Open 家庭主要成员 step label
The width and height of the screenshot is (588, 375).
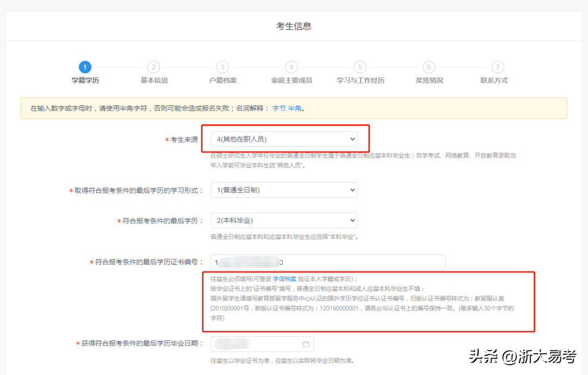coord(291,81)
